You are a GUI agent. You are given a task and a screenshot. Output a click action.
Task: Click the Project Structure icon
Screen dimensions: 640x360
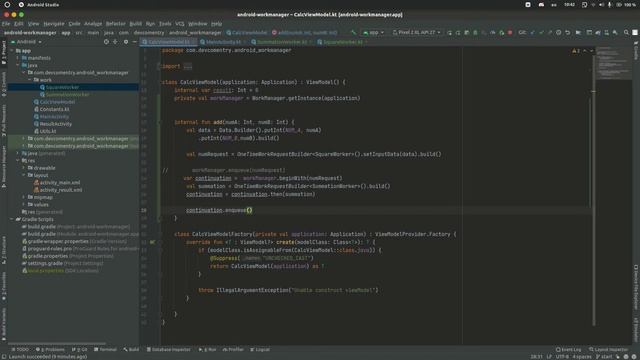578,32
